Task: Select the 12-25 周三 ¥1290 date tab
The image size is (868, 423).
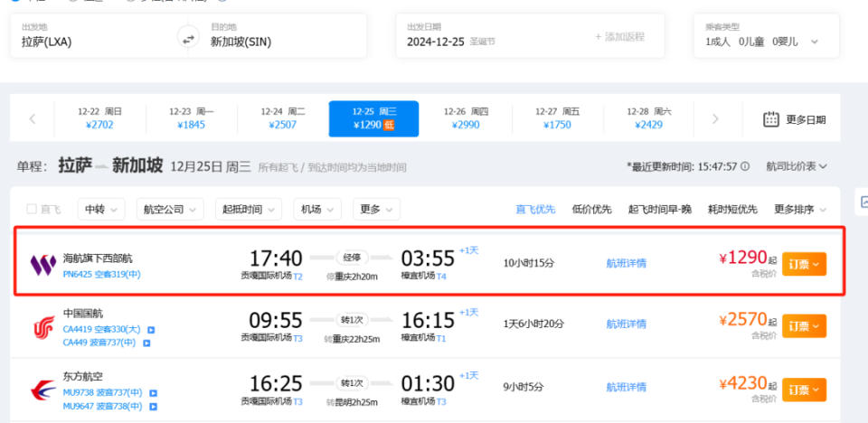Action: [x=373, y=118]
